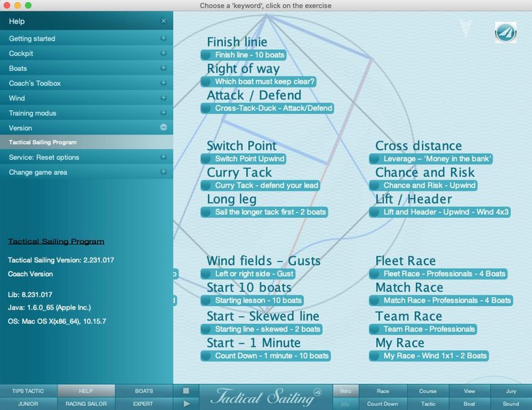Open Lift and Header Upwind Wind 4x3
This screenshot has width=532, height=410.
tap(440, 212)
